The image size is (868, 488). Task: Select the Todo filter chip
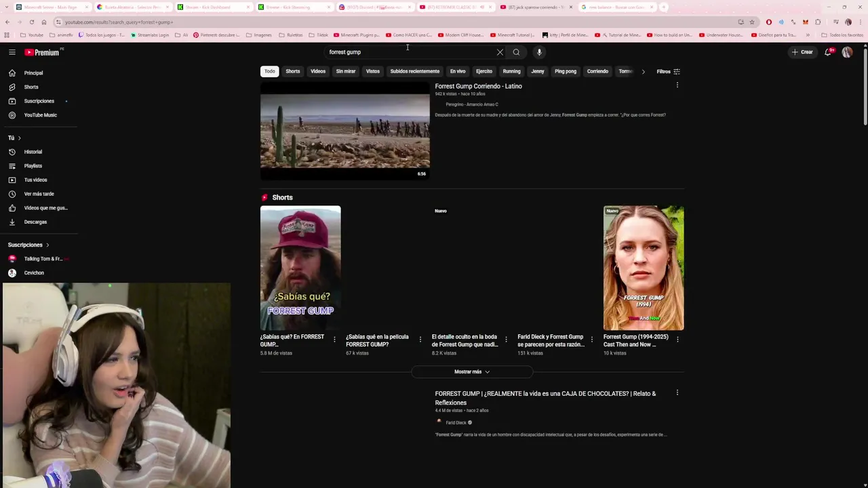tap(270, 71)
